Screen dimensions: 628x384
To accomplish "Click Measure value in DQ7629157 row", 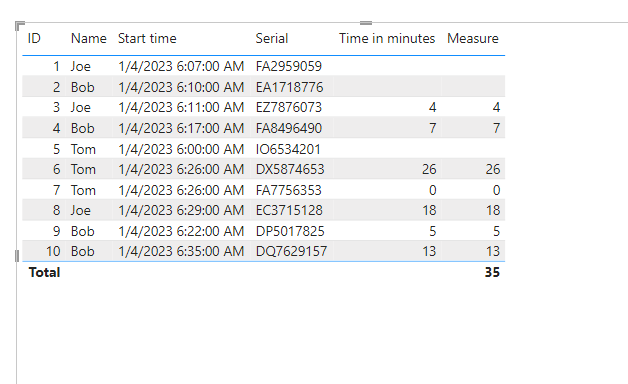I will pyautogui.click(x=493, y=251).
